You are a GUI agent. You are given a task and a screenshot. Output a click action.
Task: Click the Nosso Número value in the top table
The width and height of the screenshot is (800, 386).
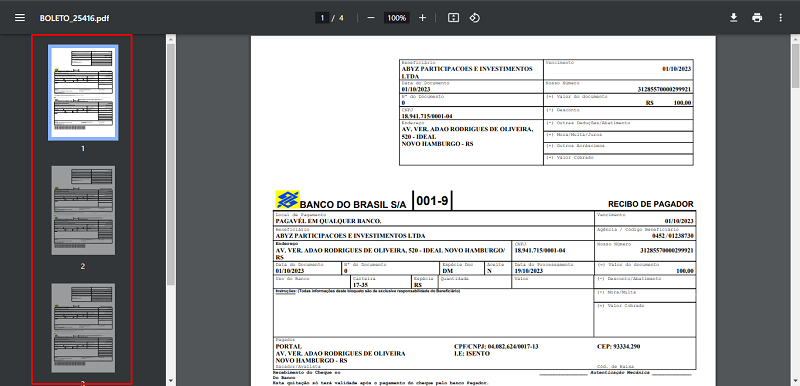click(x=664, y=89)
